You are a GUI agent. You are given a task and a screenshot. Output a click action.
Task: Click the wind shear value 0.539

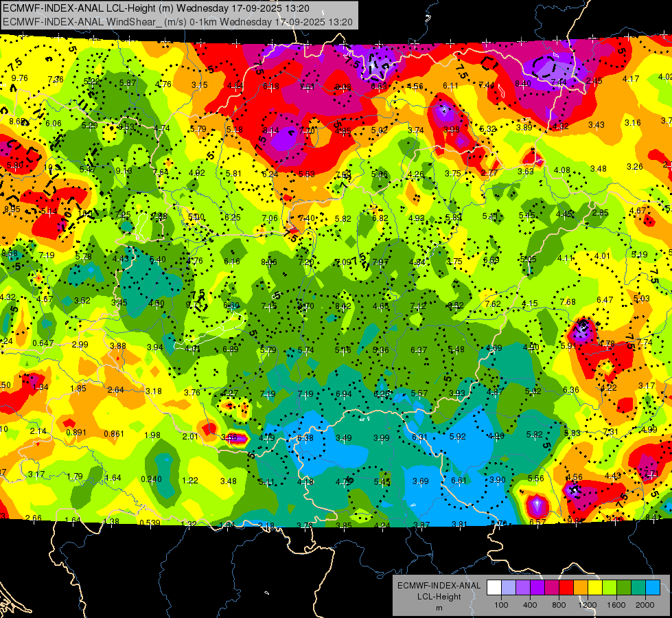[x=150, y=523]
